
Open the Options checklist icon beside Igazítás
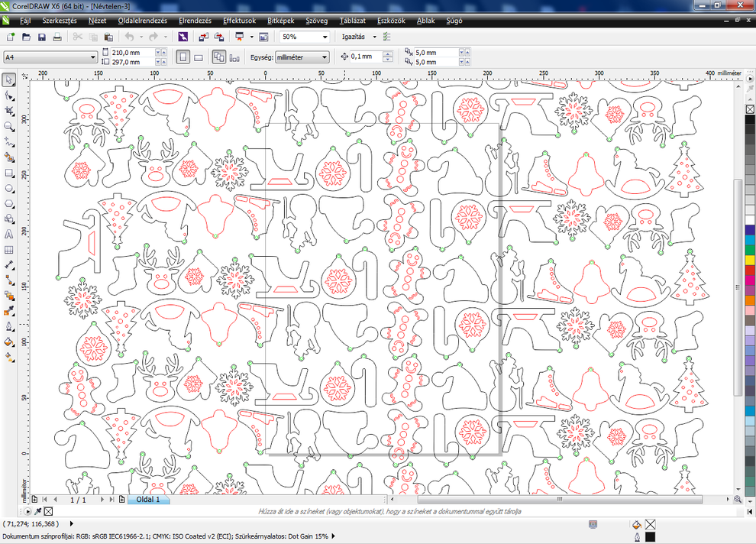pos(386,37)
